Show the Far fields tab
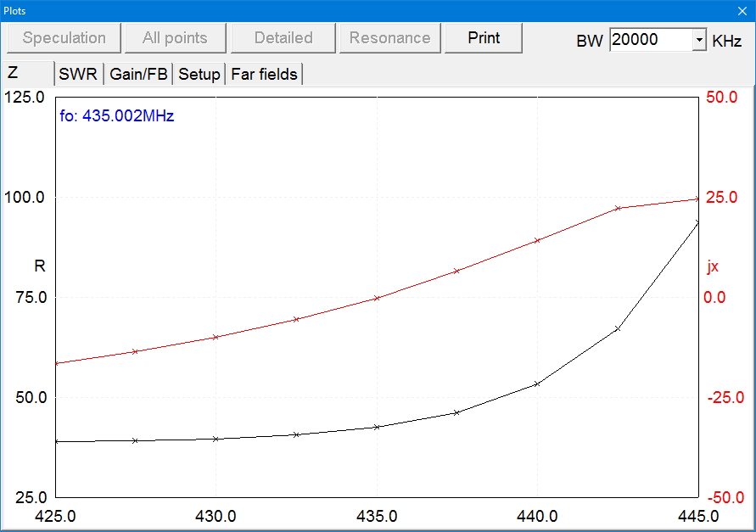Image resolution: width=756 pixels, height=532 pixels. tap(265, 75)
